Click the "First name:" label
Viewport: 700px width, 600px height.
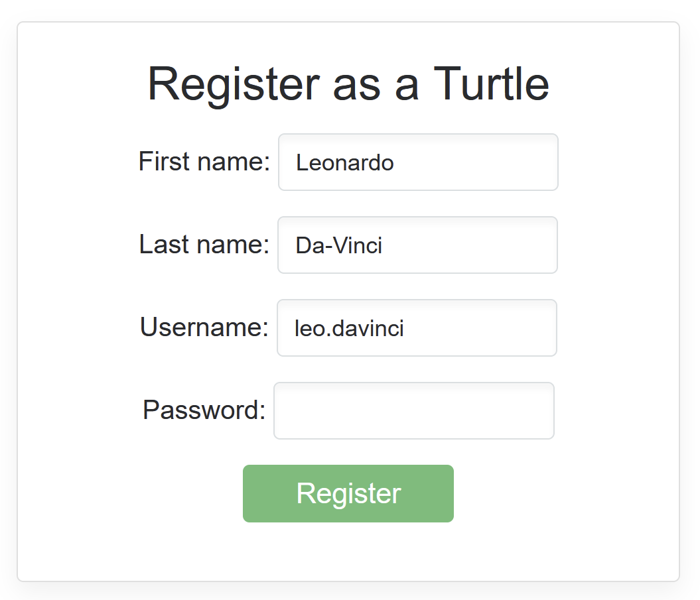point(204,161)
